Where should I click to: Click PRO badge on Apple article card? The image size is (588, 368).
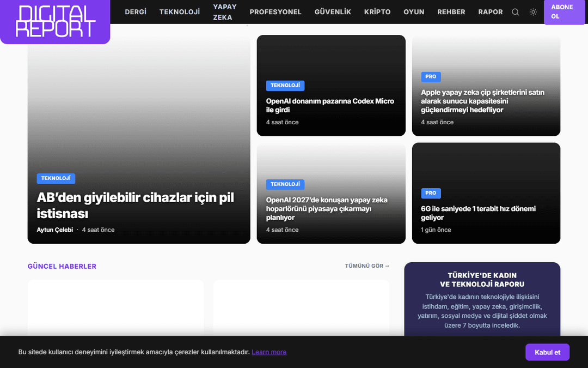click(431, 77)
